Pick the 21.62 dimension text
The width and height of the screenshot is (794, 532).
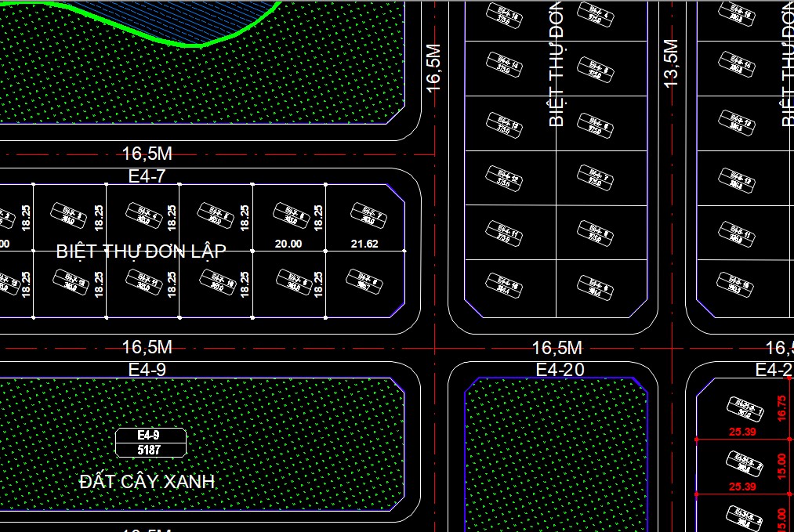click(364, 244)
